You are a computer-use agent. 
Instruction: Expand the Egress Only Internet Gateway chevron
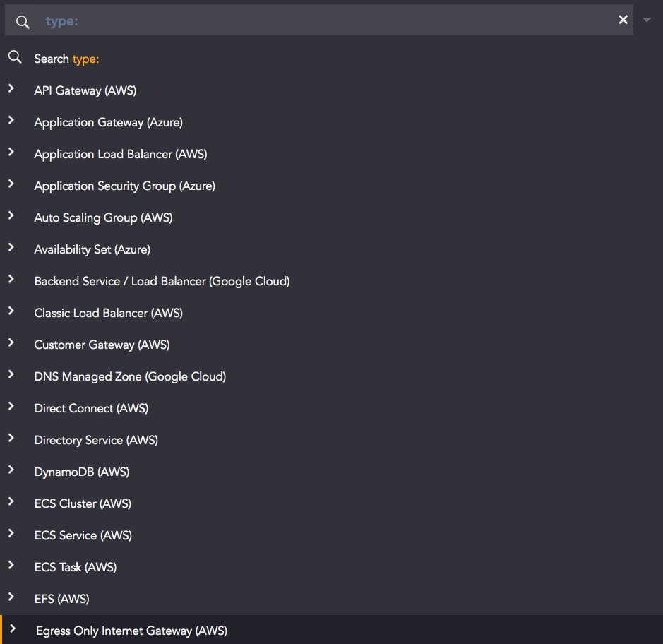click(x=13, y=628)
